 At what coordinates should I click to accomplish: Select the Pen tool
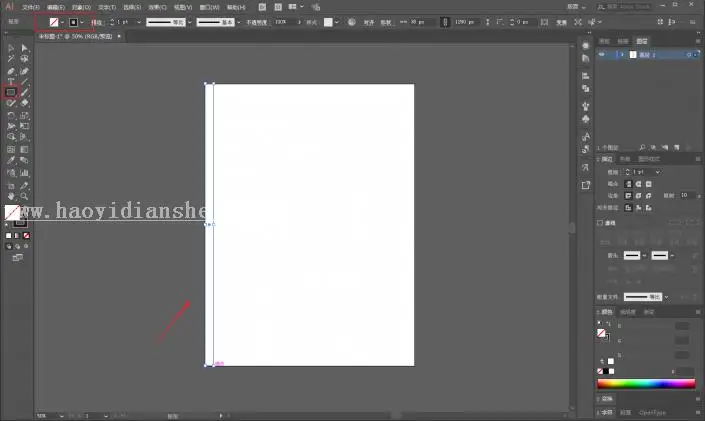[x=11, y=71]
